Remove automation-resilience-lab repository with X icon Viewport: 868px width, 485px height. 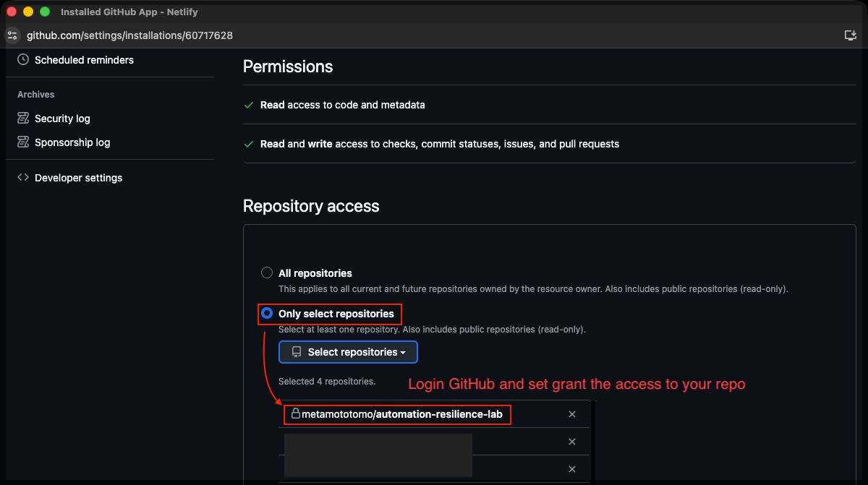point(572,414)
